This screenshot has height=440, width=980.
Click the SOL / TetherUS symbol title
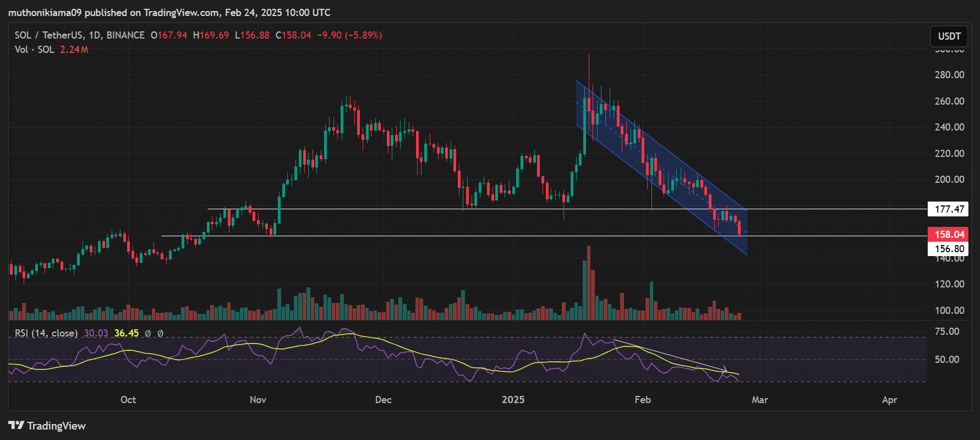click(x=48, y=35)
